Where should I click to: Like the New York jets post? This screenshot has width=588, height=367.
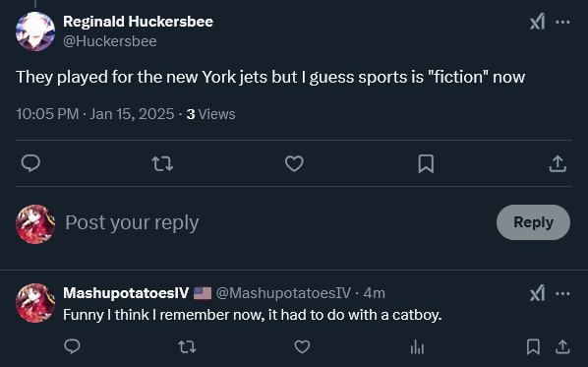point(294,163)
